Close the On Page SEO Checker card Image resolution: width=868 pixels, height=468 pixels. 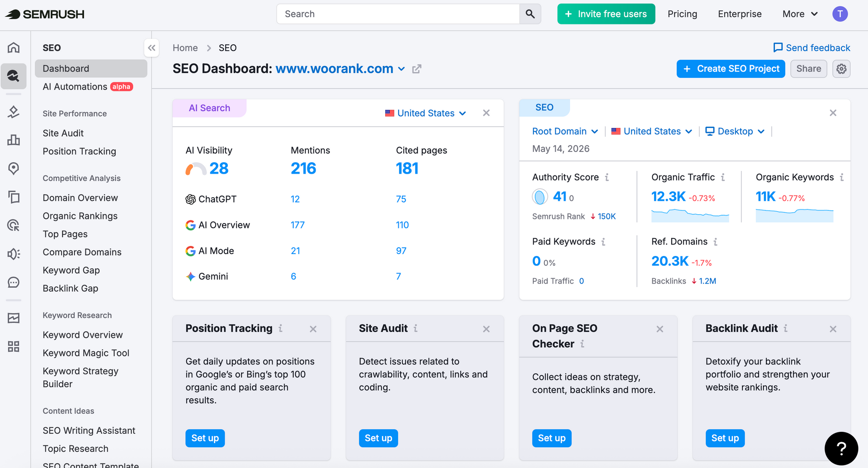pos(660,329)
